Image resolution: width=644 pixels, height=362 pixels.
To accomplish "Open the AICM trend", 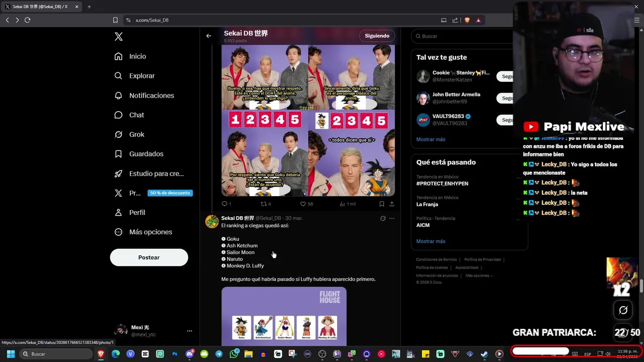I will coord(423,225).
